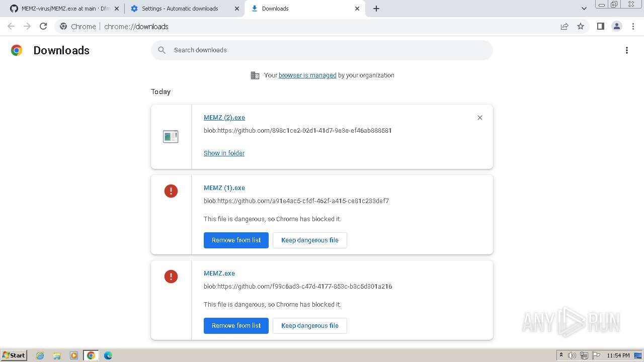Remove MEMZ (2).exe entry with X
644x362 pixels.
(x=479, y=118)
